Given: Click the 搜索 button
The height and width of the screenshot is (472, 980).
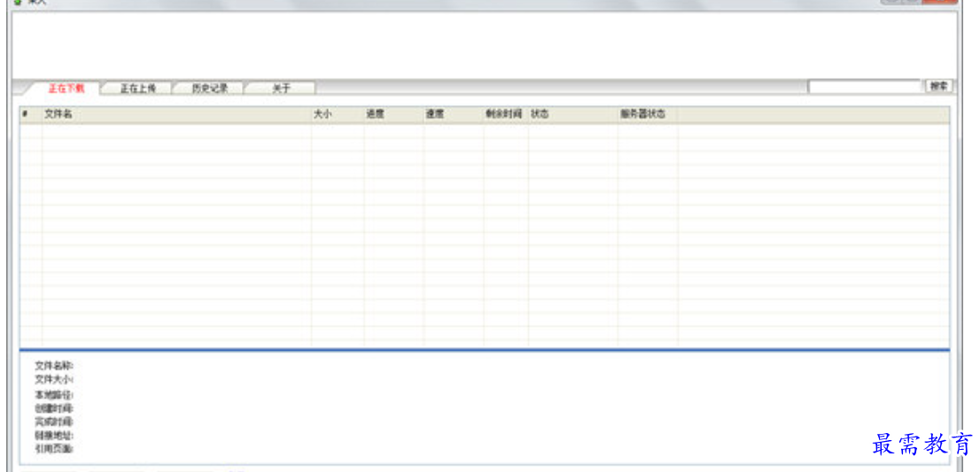Looking at the screenshot, I should 938,86.
